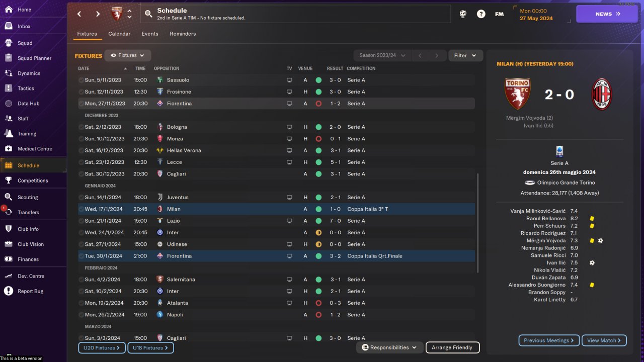Open U20 Fixtures
The width and height of the screenshot is (644, 362).
pos(102,347)
